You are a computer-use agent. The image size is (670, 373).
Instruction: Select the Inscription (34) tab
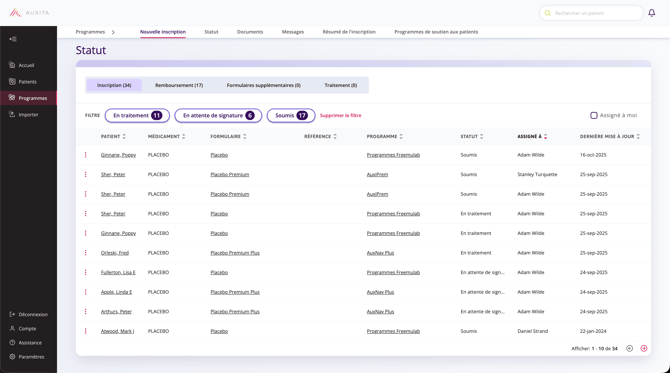pyautogui.click(x=114, y=85)
